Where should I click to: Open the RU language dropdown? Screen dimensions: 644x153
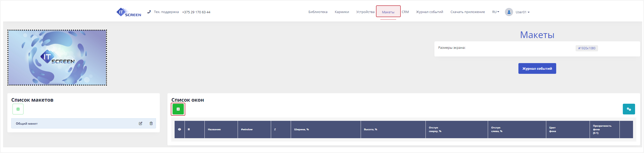click(x=495, y=12)
